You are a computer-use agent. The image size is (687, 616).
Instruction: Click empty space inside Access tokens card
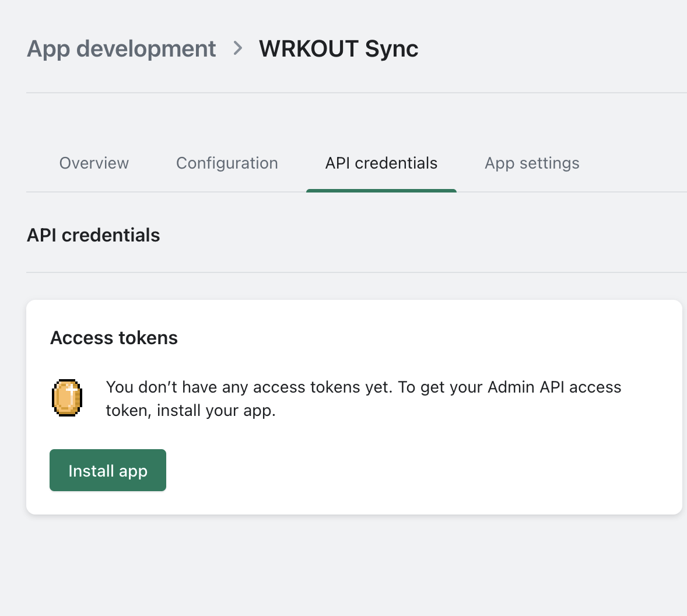click(467, 338)
